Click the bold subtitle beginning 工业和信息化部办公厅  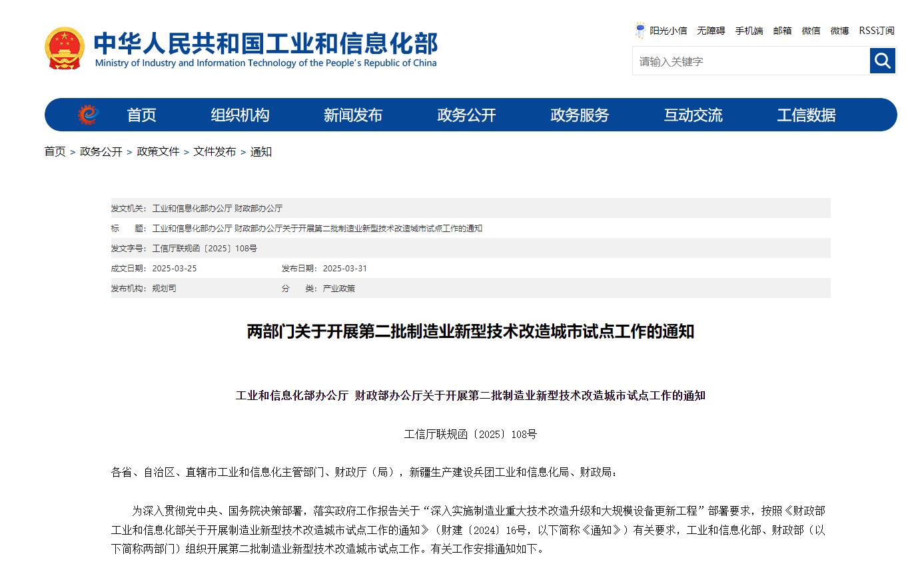[470, 395]
